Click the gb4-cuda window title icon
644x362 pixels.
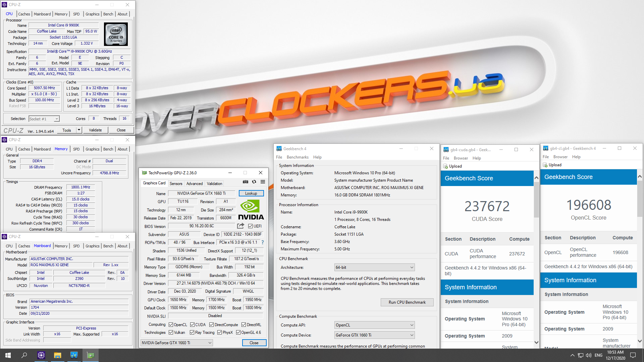click(x=446, y=150)
